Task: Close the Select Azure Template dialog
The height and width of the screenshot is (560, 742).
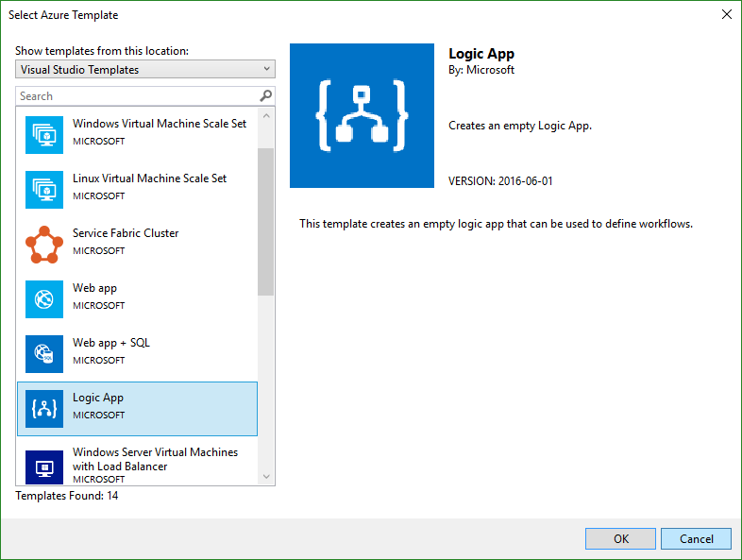Action: click(726, 15)
